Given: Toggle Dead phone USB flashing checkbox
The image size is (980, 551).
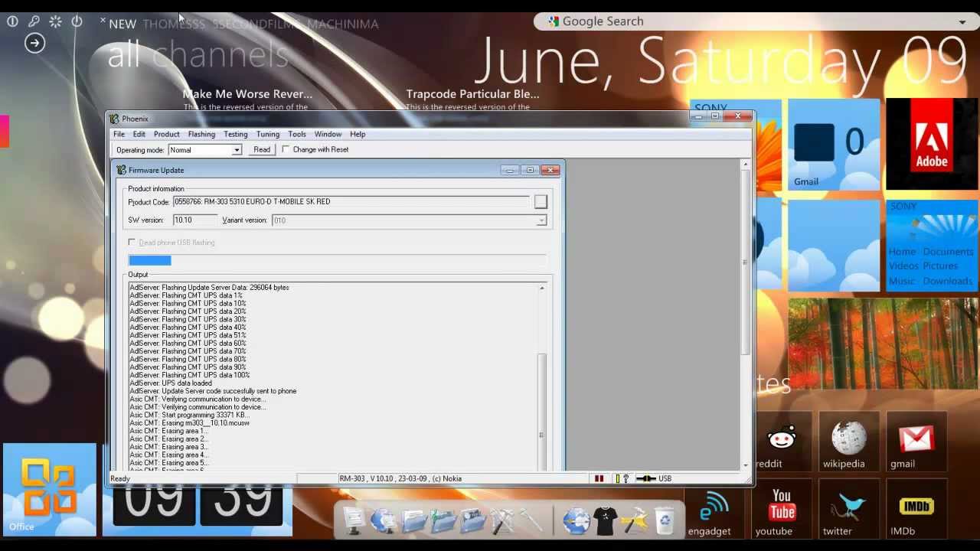Looking at the screenshot, I should 132,243.
